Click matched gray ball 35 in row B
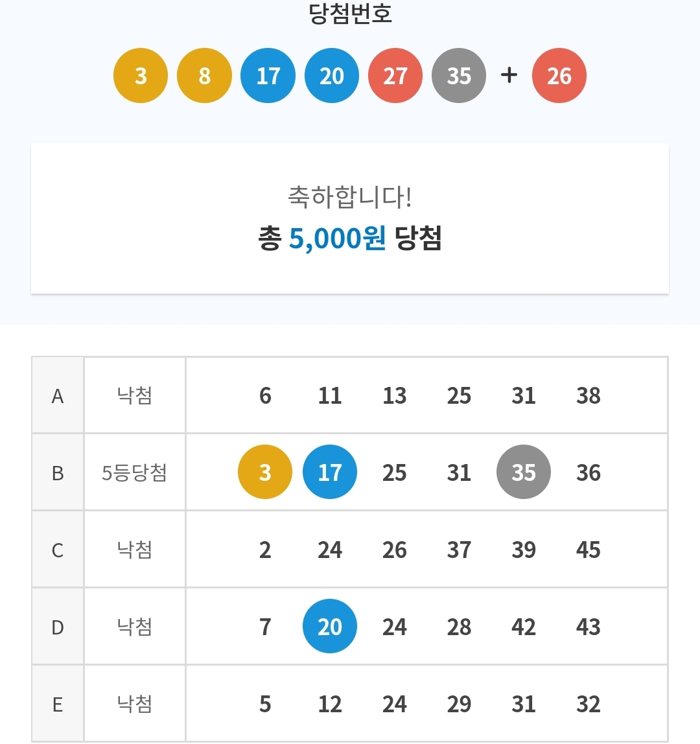The height and width of the screenshot is (744, 700). 523,472
